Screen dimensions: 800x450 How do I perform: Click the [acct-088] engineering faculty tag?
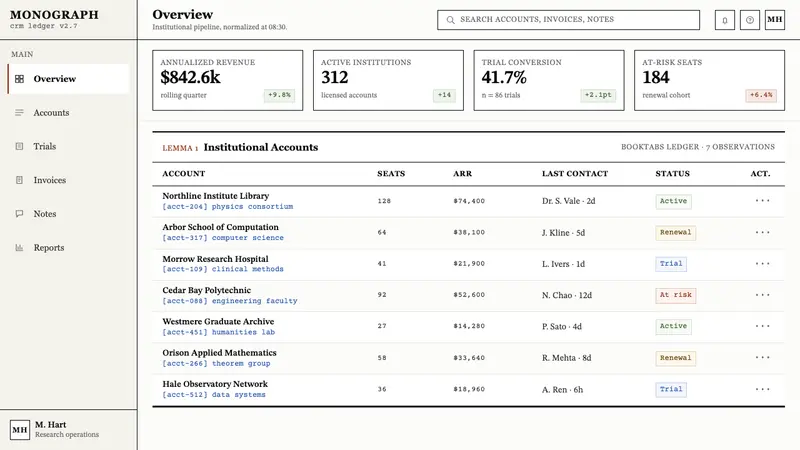[230, 301]
